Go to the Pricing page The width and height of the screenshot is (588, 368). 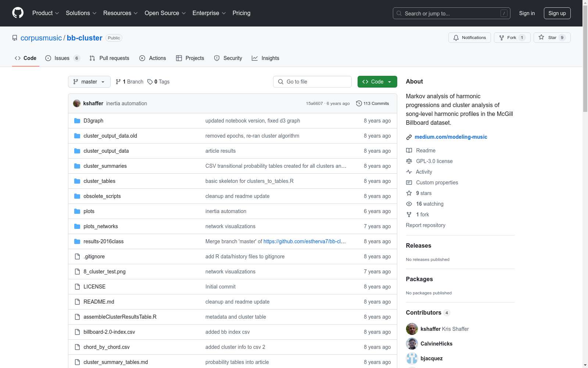[x=241, y=13]
